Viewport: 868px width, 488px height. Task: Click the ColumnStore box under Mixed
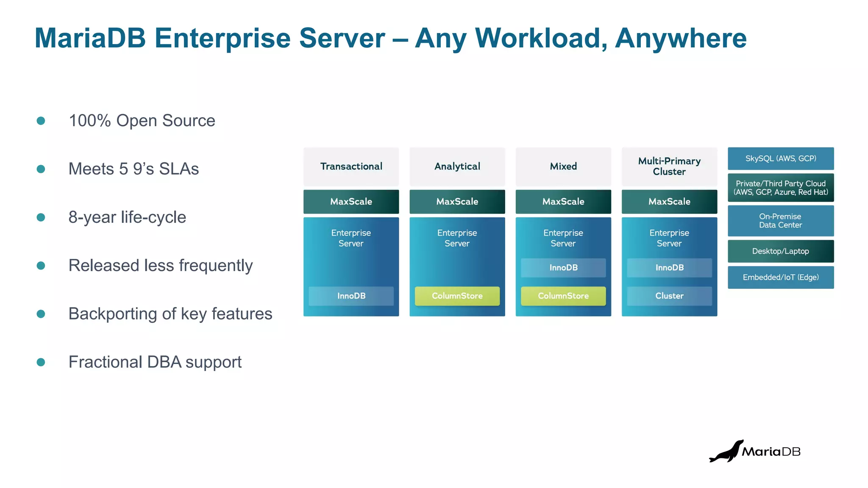(x=563, y=296)
